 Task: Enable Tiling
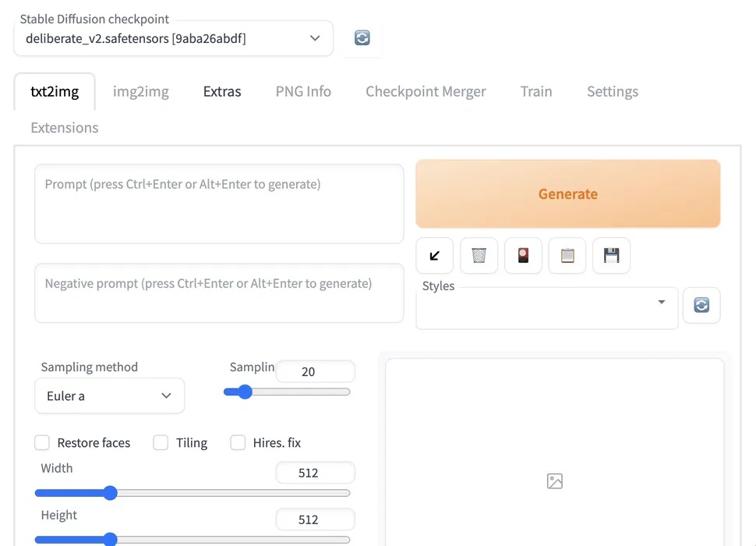tap(161, 442)
